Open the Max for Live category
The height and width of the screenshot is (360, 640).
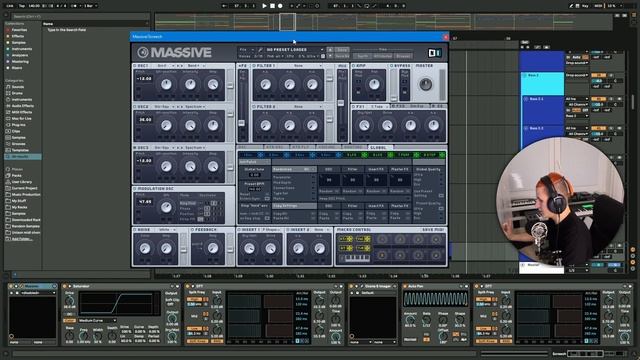22,118
